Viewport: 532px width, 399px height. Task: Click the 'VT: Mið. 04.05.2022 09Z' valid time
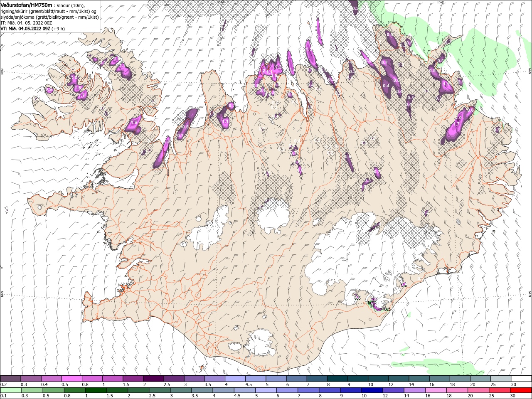coord(25,29)
